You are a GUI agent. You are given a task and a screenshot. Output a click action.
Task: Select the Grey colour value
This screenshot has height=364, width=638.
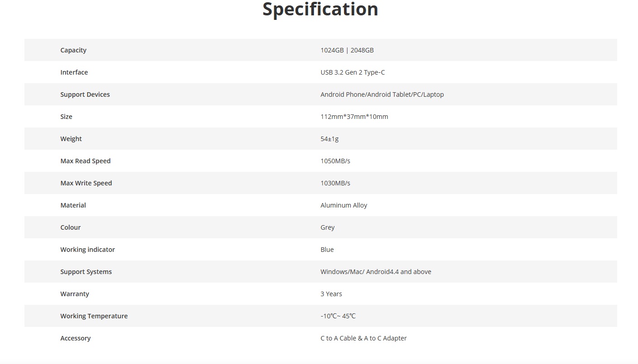[x=328, y=227]
